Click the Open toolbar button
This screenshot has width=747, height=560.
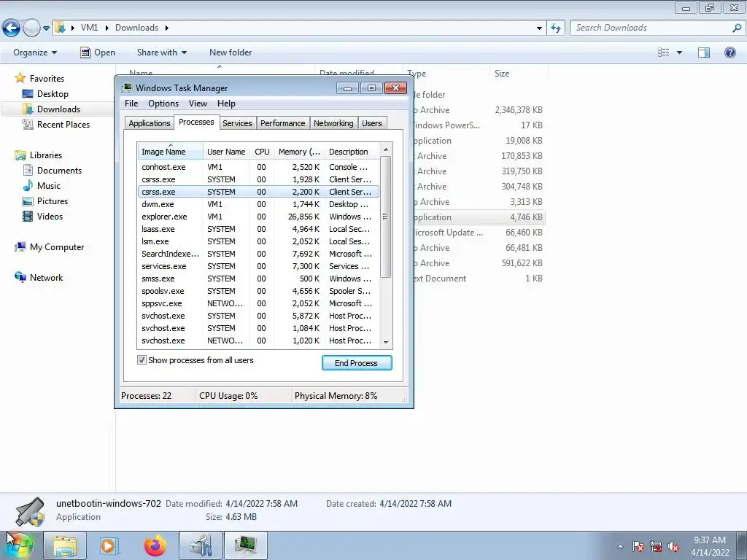98,52
